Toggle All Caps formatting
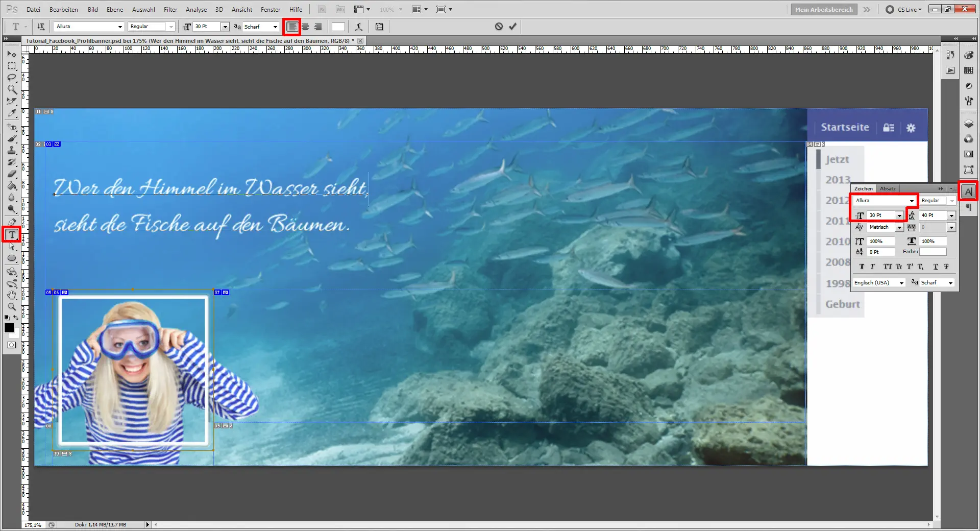Viewport: 980px width, 531px height. click(888, 266)
